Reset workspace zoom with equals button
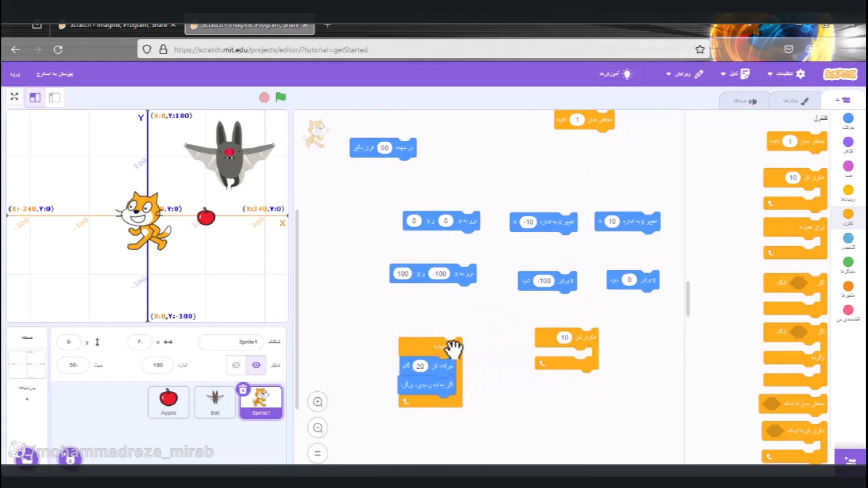This screenshot has width=868, height=488. pos(318,453)
